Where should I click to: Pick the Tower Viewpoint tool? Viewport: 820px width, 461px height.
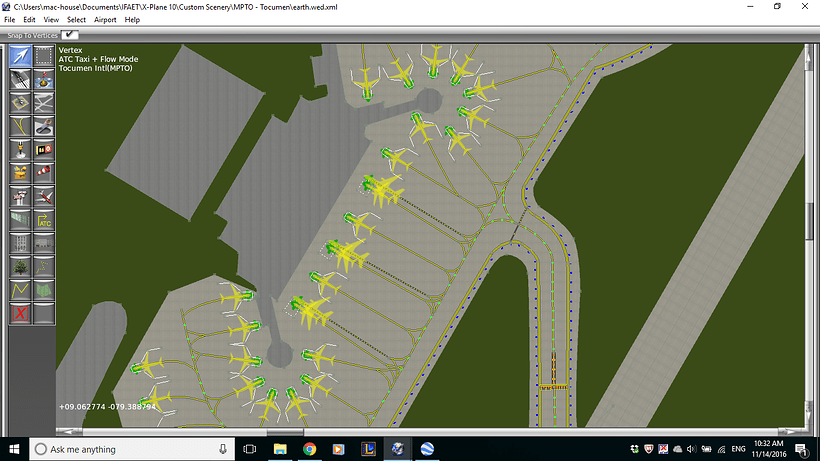pyautogui.click(x=20, y=197)
